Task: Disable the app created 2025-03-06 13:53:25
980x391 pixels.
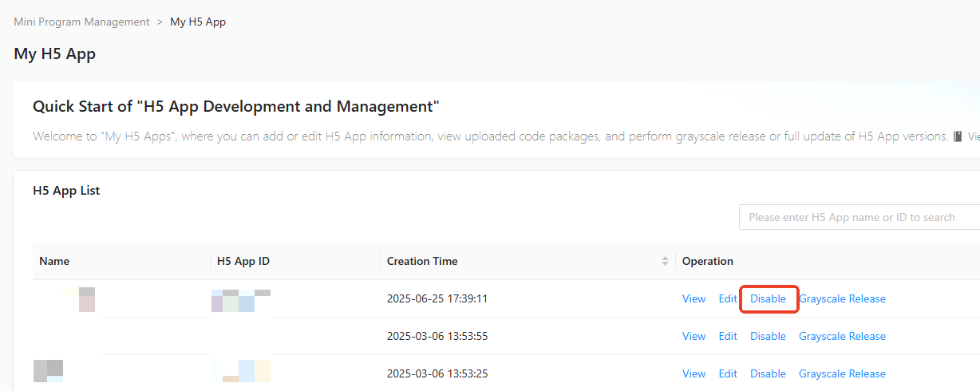Action: click(x=768, y=373)
